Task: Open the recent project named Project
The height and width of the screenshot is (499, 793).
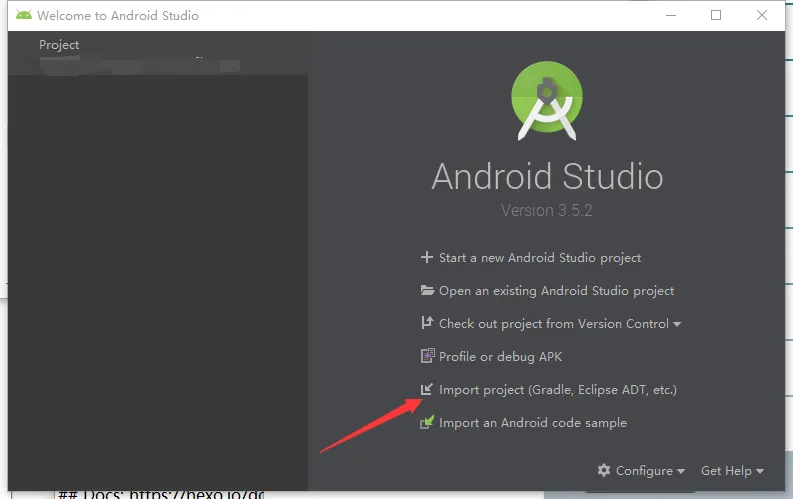Action: [x=59, y=45]
